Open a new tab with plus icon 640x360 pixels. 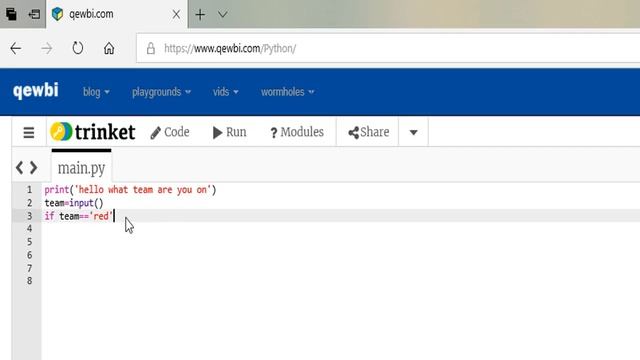200,15
